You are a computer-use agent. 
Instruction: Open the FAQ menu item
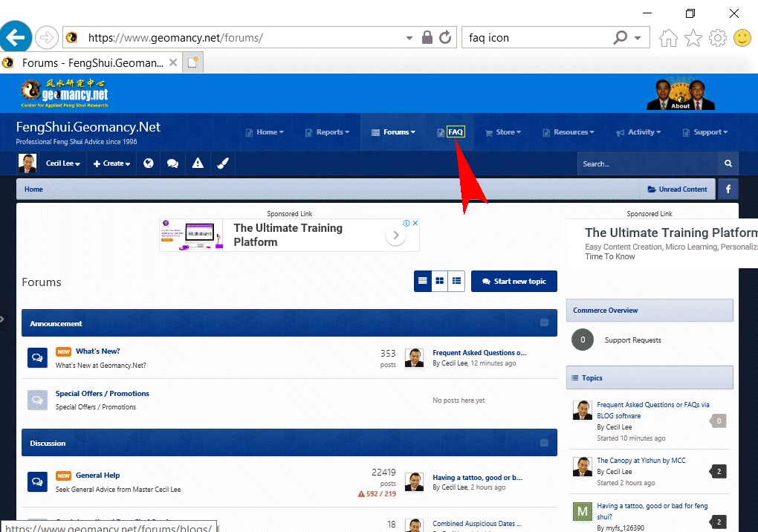(455, 132)
